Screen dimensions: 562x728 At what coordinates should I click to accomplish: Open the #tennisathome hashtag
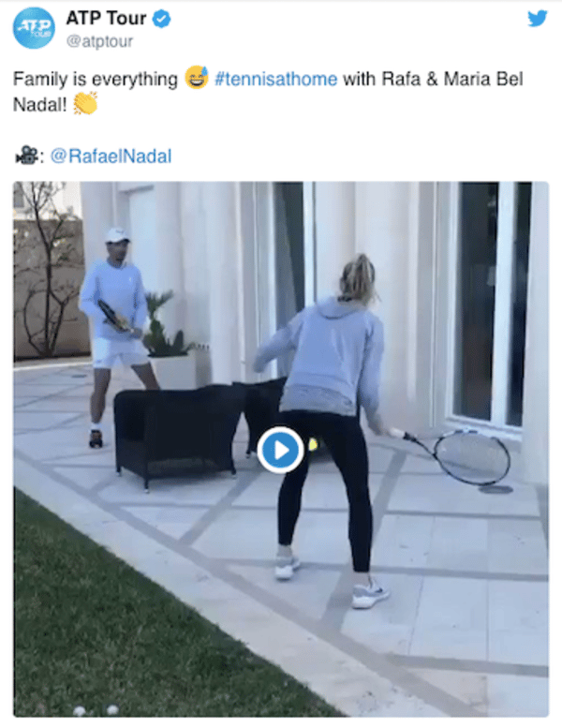coord(275,79)
